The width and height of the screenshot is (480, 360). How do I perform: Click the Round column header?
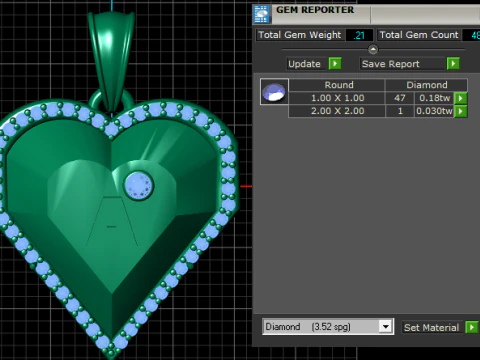pos(337,85)
